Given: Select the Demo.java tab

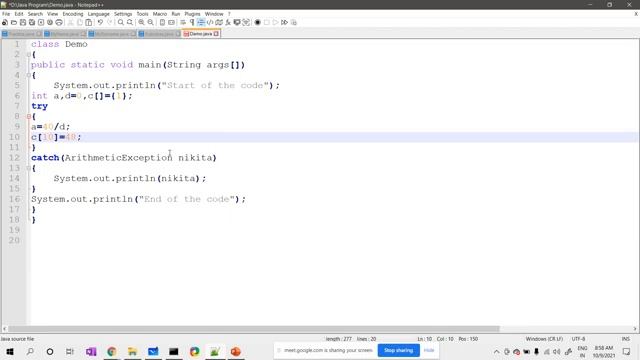Looking at the screenshot, I should [200, 34].
